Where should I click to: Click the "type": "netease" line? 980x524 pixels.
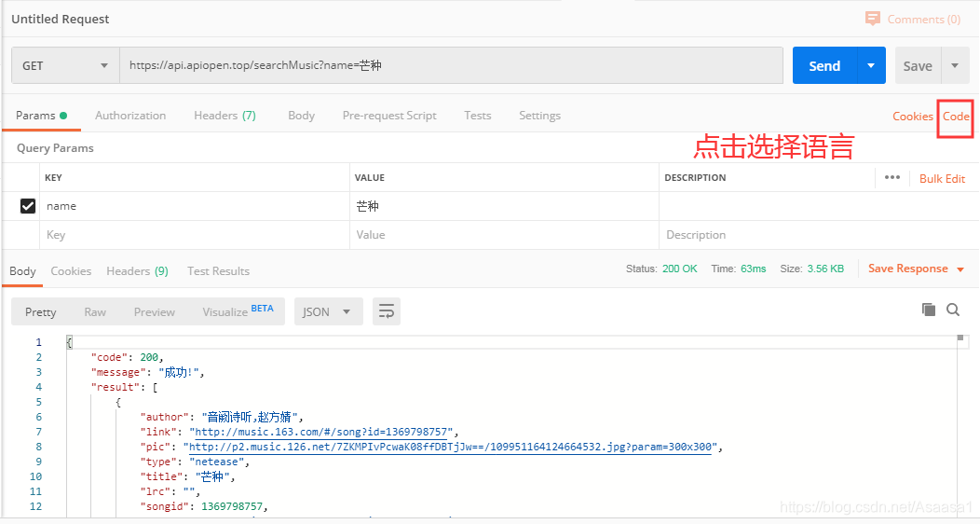click(195, 462)
